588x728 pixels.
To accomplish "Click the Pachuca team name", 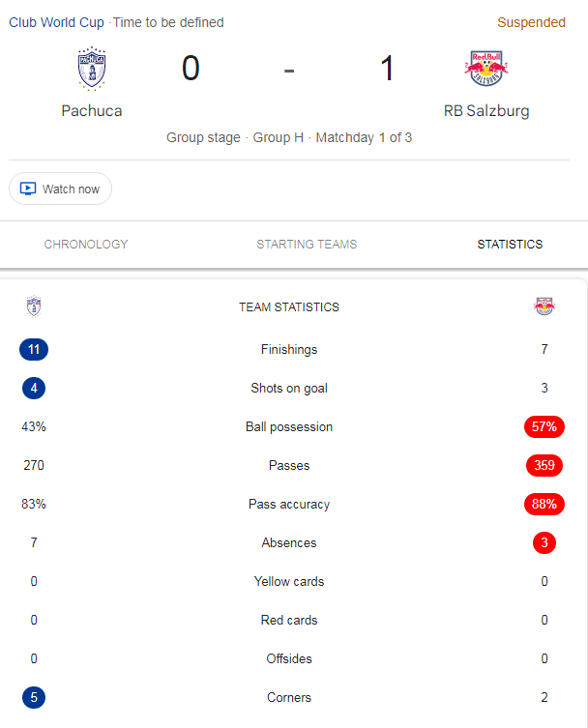I will coord(92,111).
